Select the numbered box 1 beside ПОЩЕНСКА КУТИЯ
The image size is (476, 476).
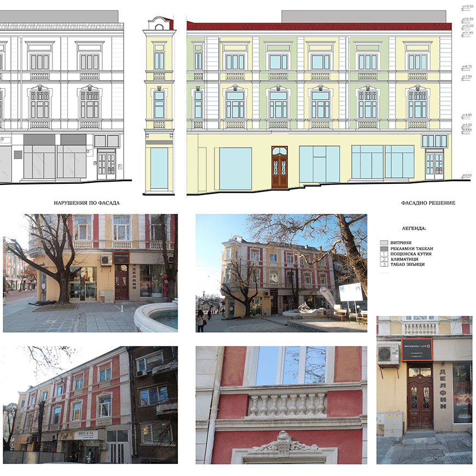pyautogui.click(x=384, y=254)
